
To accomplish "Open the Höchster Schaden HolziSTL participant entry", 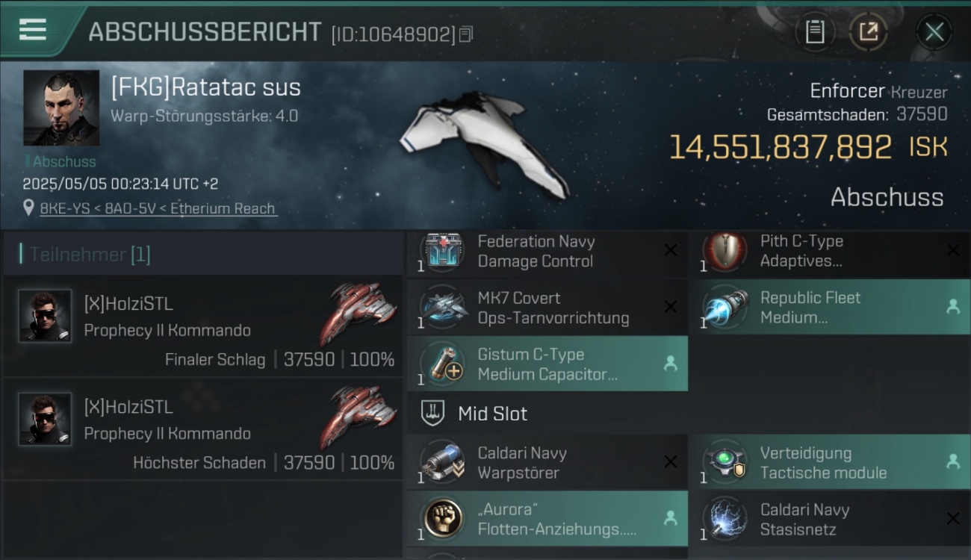I will (202, 429).
